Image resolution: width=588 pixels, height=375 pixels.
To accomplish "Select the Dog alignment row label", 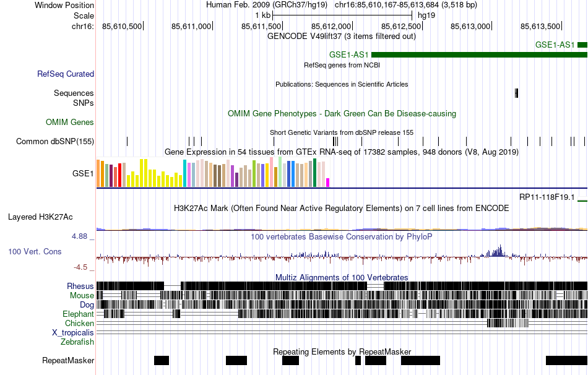I will (x=87, y=305).
